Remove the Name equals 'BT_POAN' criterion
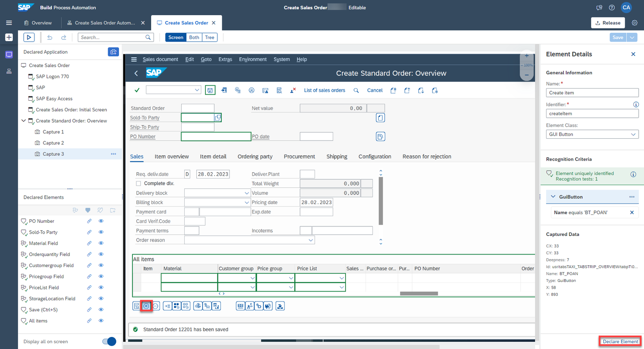The height and width of the screenshot is (349, 644). pos(632,213)
